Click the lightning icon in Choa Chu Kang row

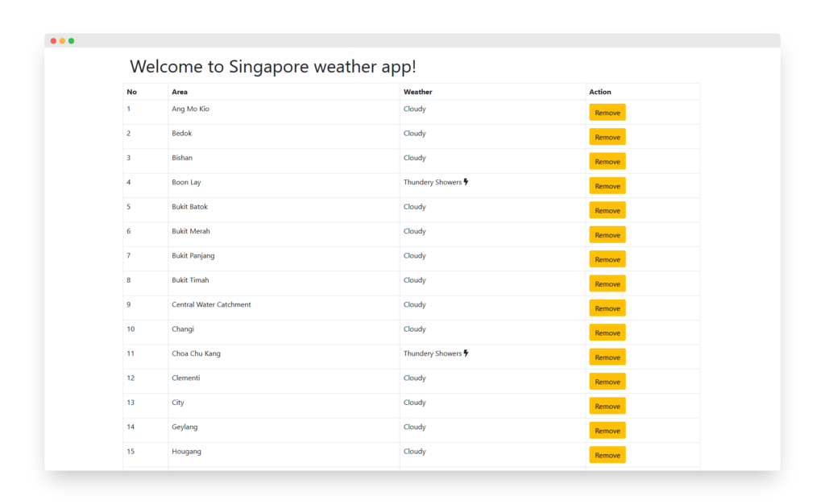[466, 353]
